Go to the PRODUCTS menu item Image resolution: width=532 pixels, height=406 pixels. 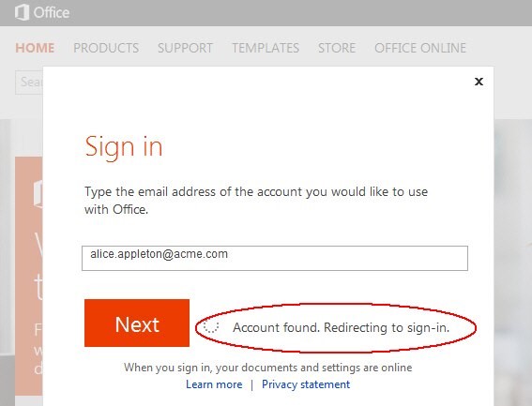(106, 48)
